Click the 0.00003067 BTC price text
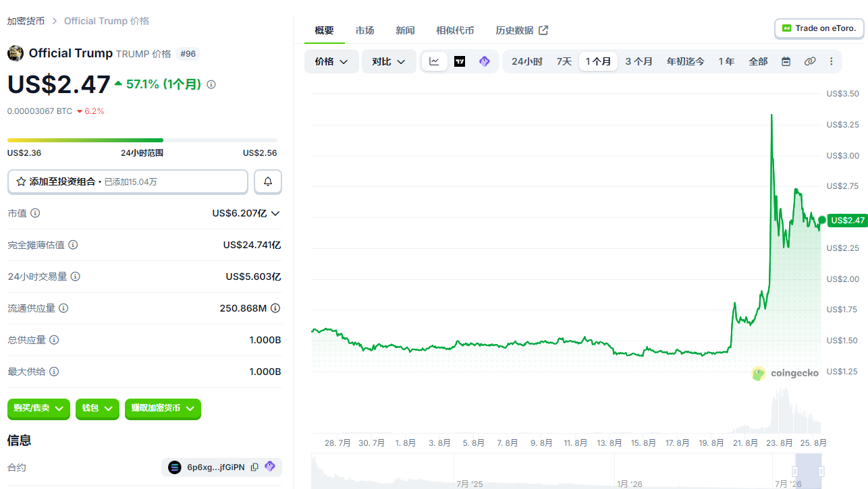The width and height of the screenshot is (868, 489). 40,111
